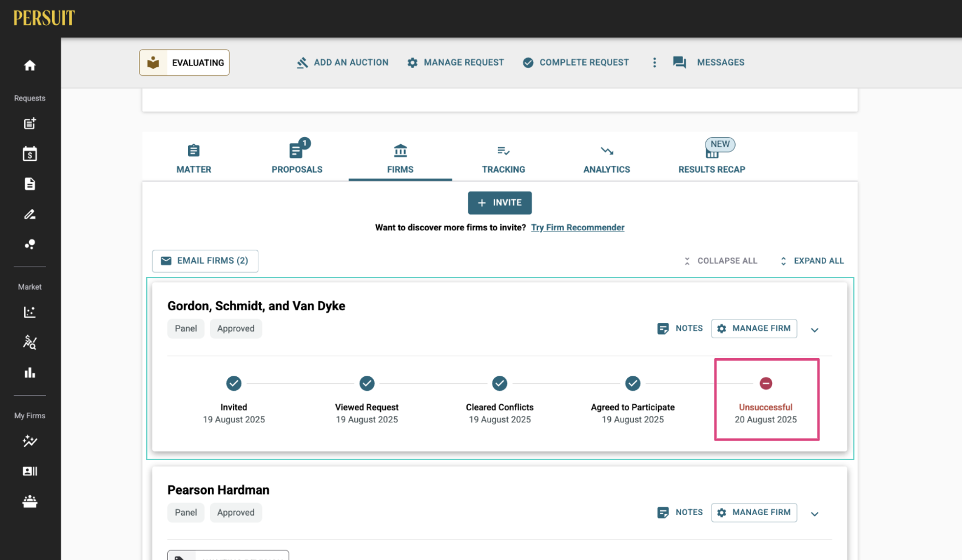Viewport: 962px width, 560px height.
Task: Click Manage Firm for Gordon, Schmidt, and Van Dyke
Action: [754, 328]
